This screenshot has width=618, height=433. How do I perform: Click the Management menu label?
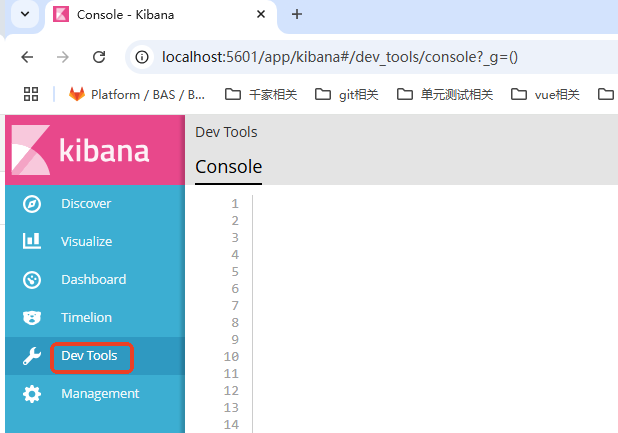coord(100,394)
